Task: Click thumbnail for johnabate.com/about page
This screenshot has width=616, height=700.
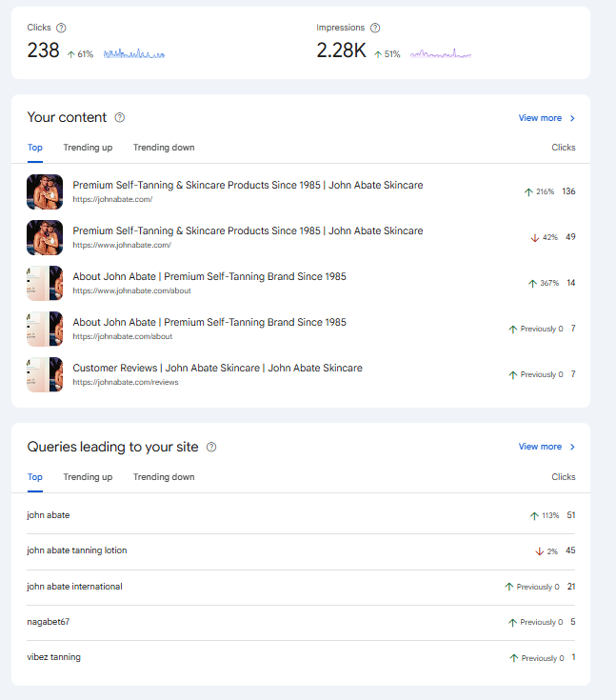Action: [45, 329]
